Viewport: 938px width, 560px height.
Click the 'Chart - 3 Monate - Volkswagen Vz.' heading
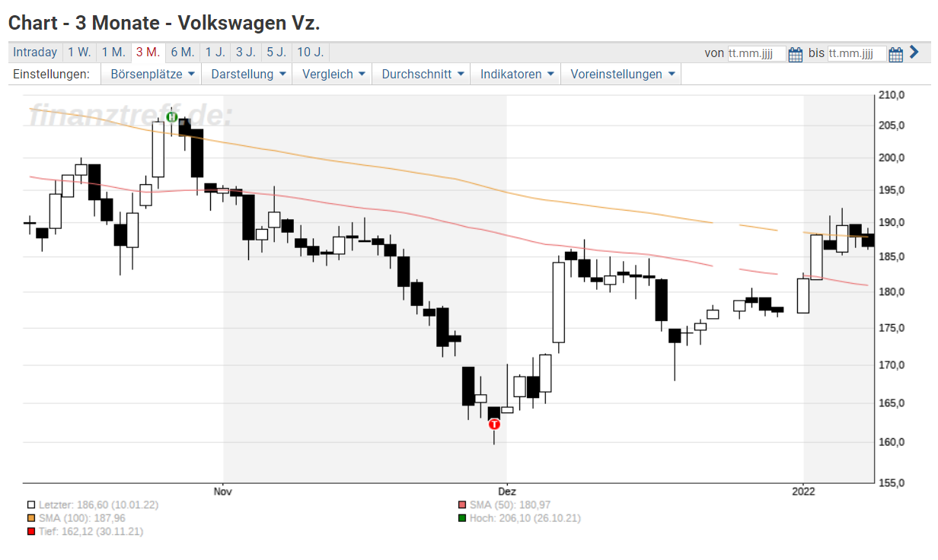coord(164,23)
